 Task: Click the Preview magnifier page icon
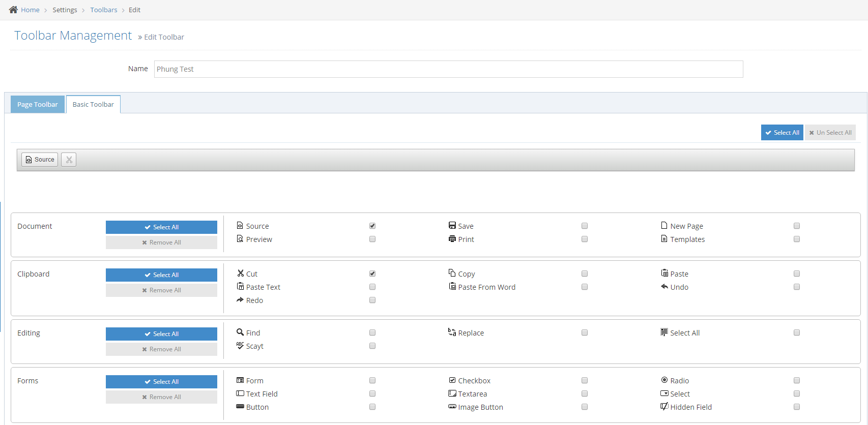pyautogui.click(x=240, y=238)
